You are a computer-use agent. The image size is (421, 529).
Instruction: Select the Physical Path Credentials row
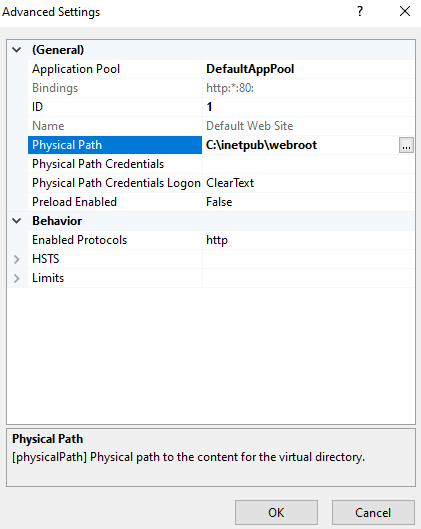[221, 164]
